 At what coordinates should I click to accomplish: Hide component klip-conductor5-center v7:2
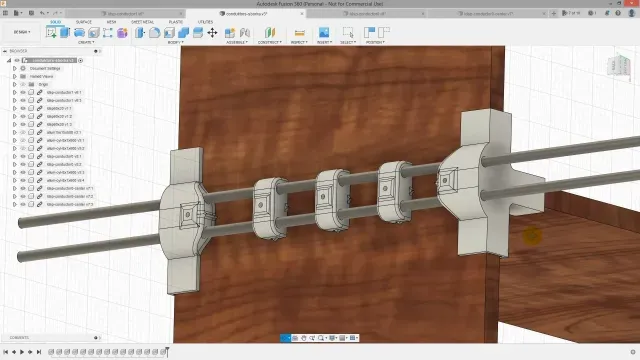point(23,196)
